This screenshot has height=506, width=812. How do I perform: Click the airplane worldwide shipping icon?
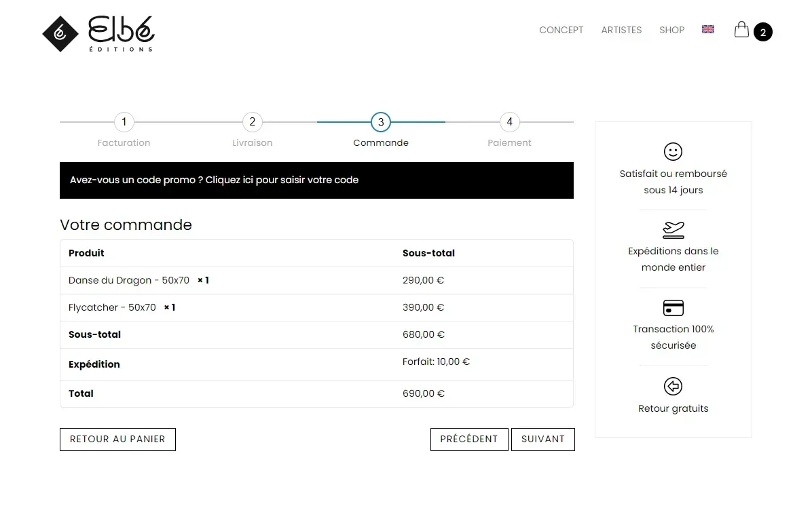673,230
